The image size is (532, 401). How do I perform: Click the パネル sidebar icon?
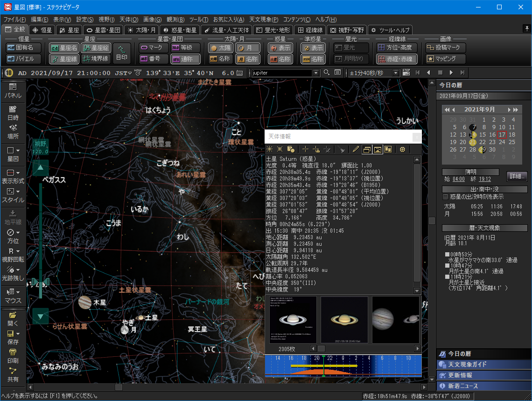[x=13, y=90]
